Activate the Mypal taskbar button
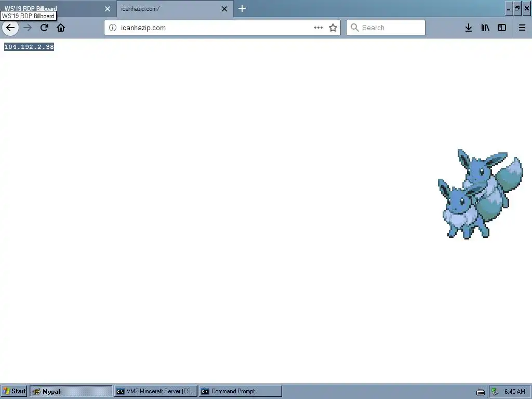This screenshot has width=532, height=399. tap(71, 391)
